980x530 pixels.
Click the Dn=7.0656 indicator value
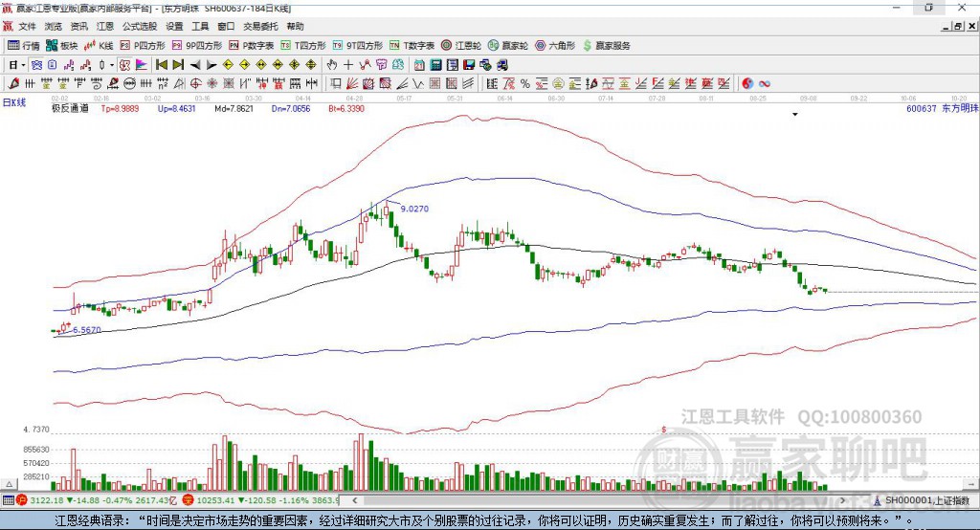click(x=291, y=108)
